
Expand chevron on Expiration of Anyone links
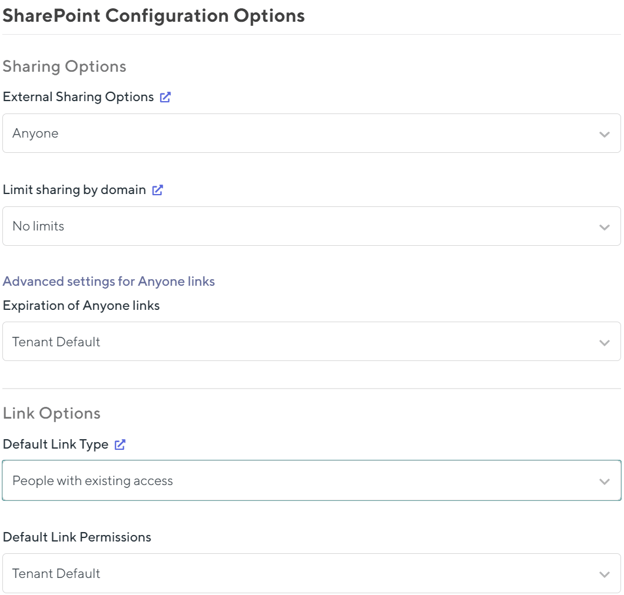(x=604, y=343)
